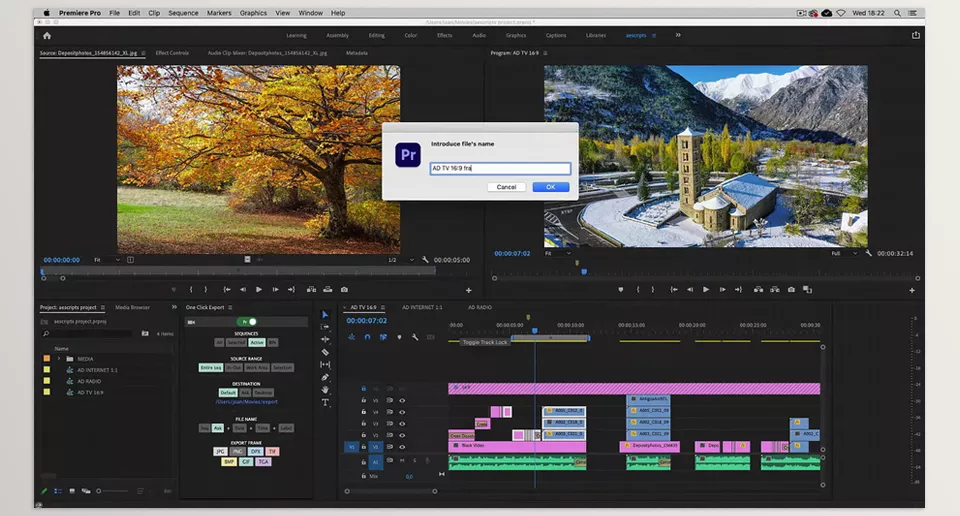Select the Type tool

point(325,402)
